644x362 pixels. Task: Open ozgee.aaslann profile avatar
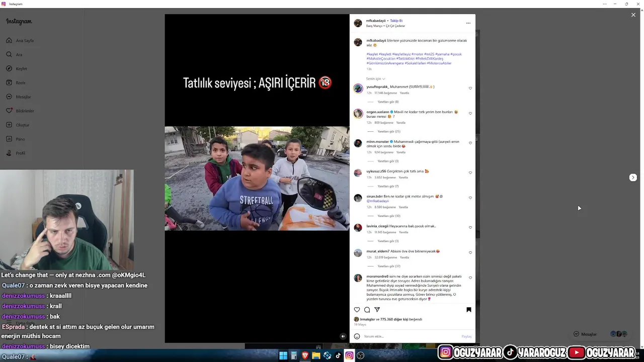[358, 114]
